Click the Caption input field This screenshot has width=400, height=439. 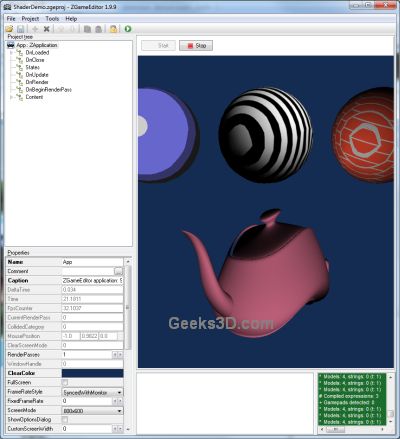pyautogui.click(x=93, y=281)
